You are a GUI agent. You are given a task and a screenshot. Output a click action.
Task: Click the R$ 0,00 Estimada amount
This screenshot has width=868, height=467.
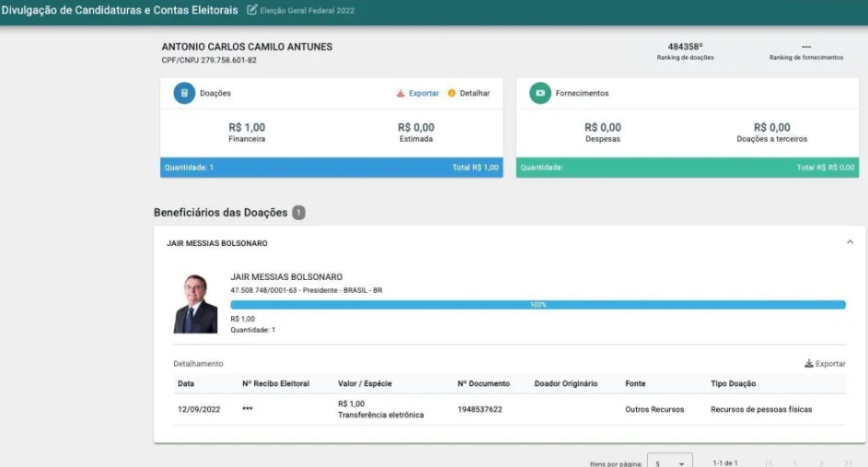point(416,127)
